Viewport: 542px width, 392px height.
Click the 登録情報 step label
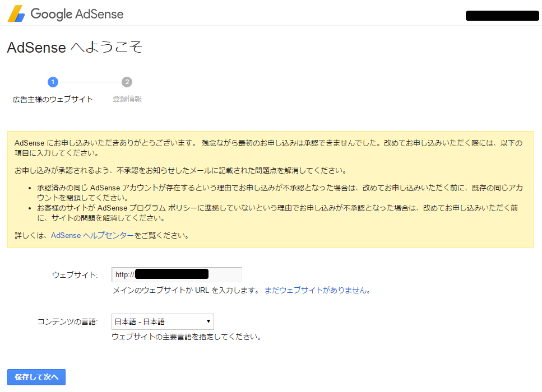point(127,99)
